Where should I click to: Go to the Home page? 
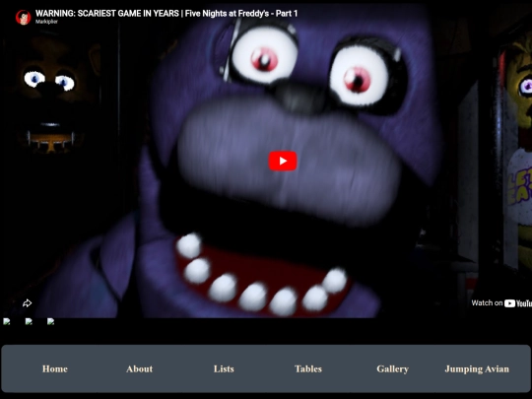tap(55, 368)
